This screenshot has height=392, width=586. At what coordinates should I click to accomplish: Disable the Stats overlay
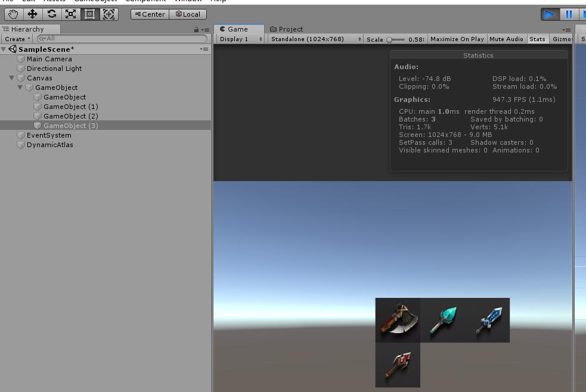pos(537,39)
